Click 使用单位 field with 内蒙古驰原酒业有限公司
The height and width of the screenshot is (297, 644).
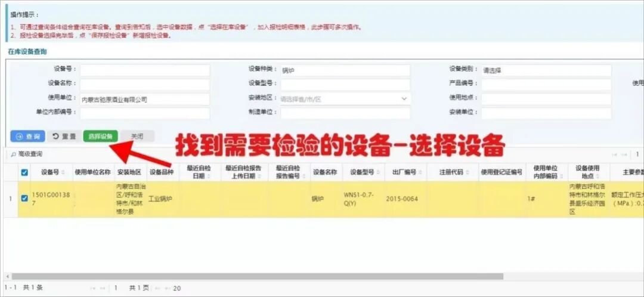(144, 99)
